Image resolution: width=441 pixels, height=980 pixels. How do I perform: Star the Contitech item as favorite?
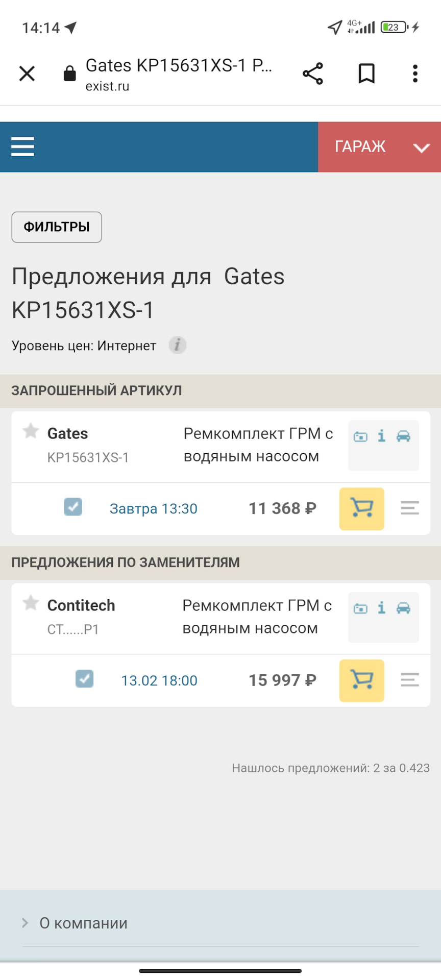tap(31, 603)
